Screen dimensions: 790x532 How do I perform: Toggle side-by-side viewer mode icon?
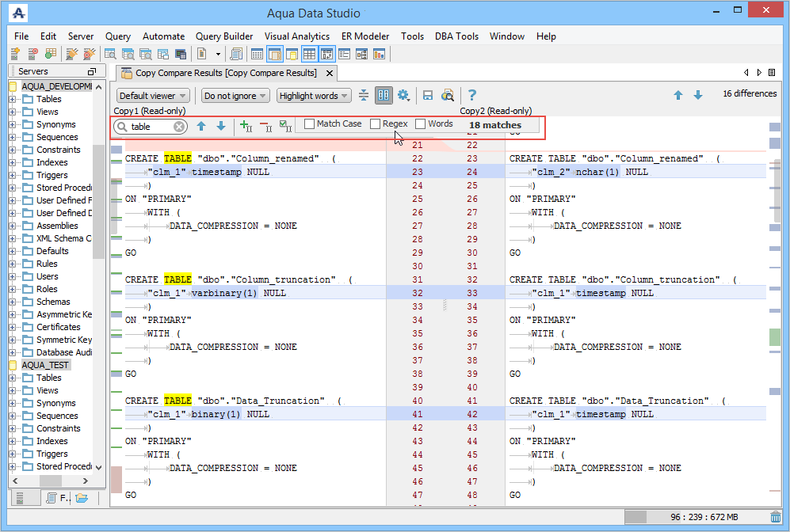point(384,95)
